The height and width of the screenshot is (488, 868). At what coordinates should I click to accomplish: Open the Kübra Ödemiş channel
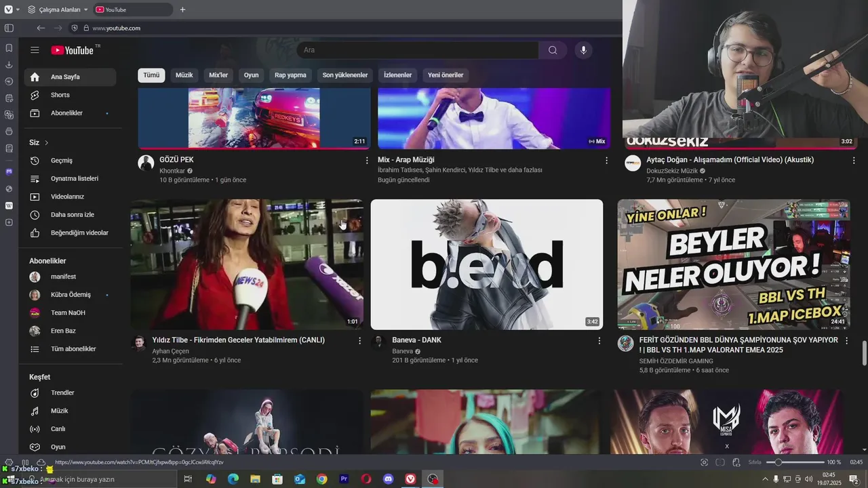[71, 295]
